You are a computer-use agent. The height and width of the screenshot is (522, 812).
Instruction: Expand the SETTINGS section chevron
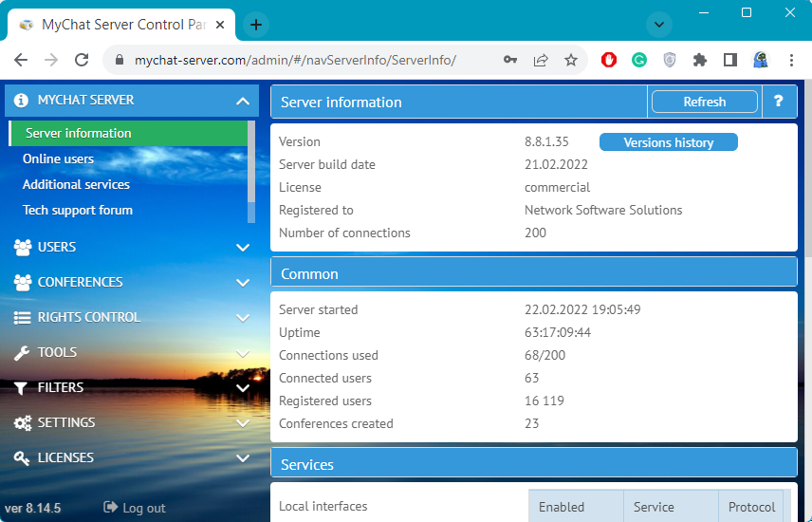point(242,423)
